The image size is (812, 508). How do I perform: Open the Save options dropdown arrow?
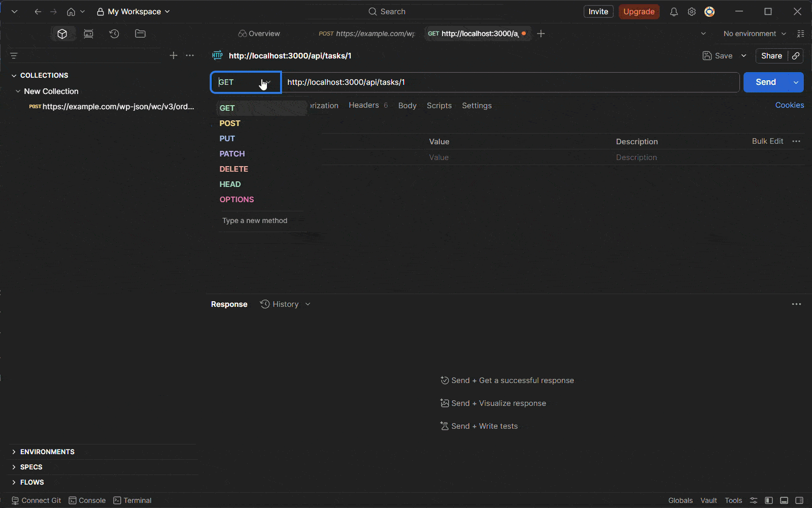(743, 56)
